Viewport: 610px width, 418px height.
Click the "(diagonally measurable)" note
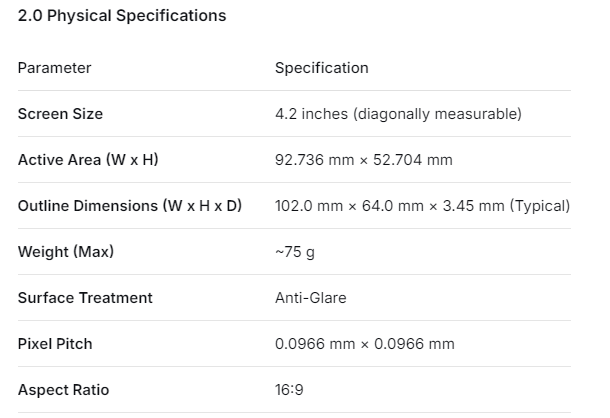tap(436, 114)
